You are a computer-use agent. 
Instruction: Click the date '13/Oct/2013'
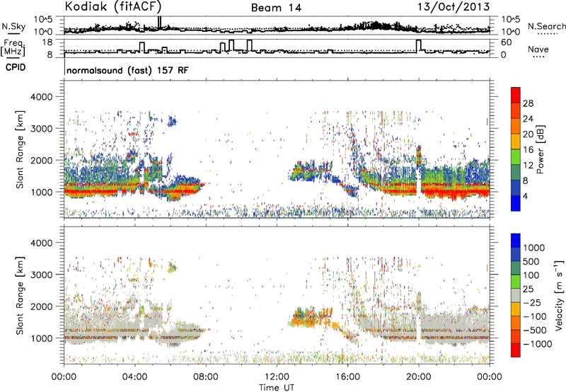pyautogui.click(x=454, y=7)
